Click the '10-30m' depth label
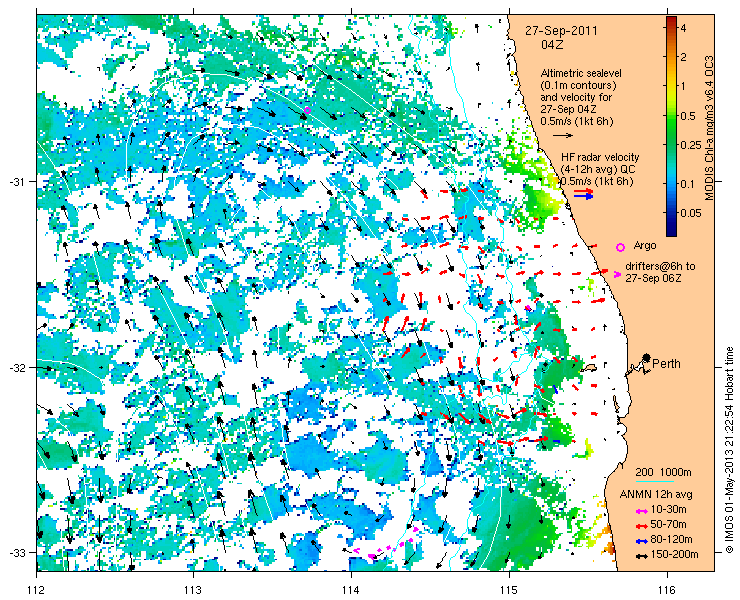Viewport: 740px width, 600px height. click(x=668, y=510)
